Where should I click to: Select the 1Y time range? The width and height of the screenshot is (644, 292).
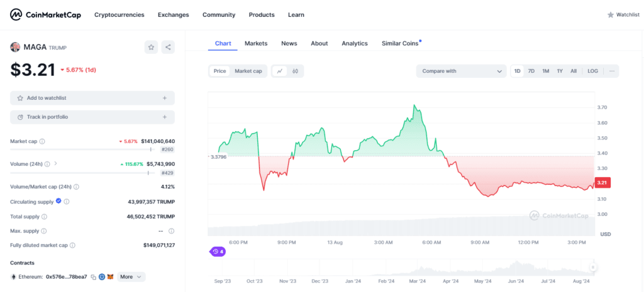560,71
